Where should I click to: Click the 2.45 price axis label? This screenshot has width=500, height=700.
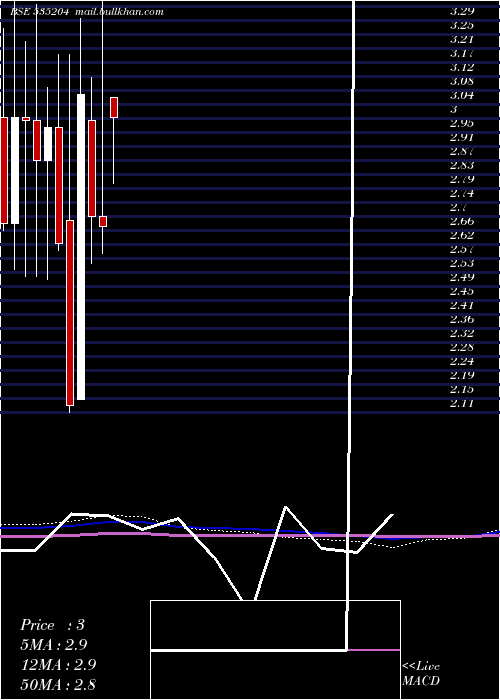(462, 291)
